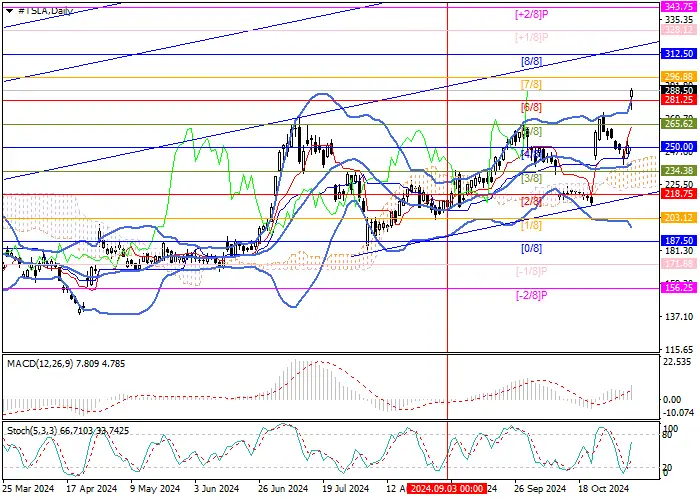Select the 156.25 magenta price tag
This screenshot has height=500, width=700.
tap(678, 288)
